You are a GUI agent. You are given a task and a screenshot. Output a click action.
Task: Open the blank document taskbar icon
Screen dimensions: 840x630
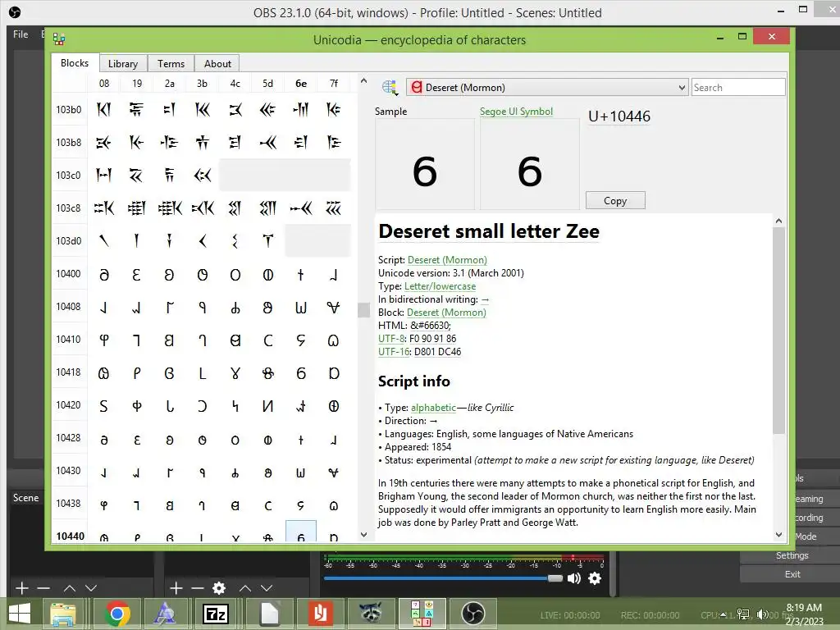coord(269,614)
